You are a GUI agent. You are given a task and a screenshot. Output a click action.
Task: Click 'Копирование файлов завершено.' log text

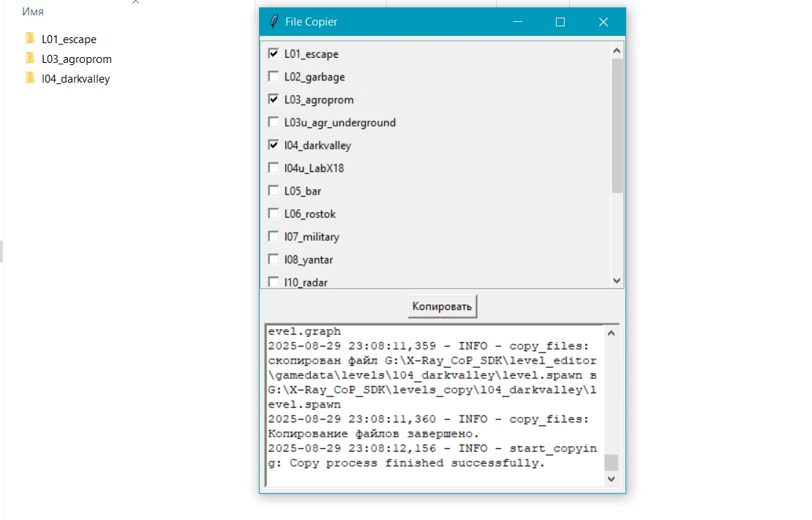click(x=373, y=434)
